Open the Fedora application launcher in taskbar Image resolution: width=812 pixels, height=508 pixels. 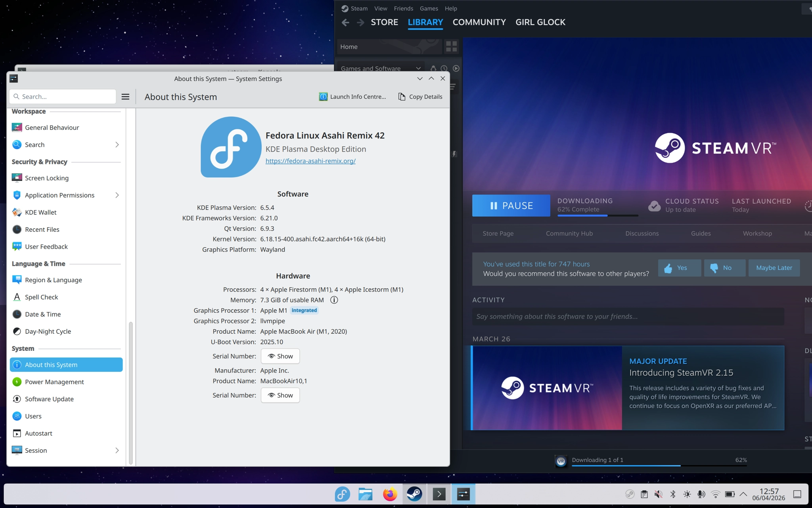coord(342,494)
